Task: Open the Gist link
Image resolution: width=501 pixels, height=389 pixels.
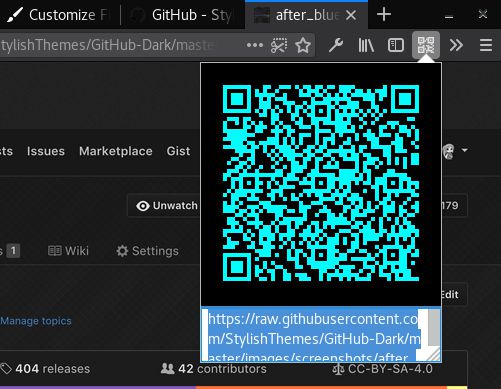Action: pyautogui.click(x=178, y=151)
